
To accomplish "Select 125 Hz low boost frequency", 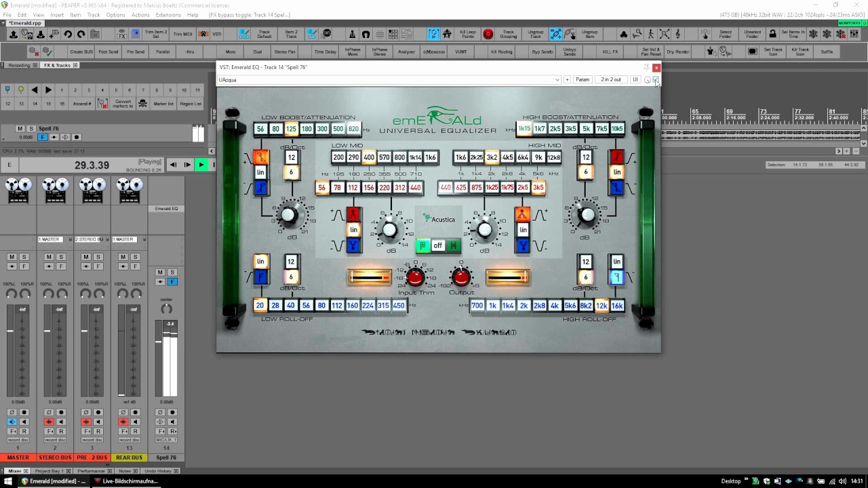I will tap(291, 129).
